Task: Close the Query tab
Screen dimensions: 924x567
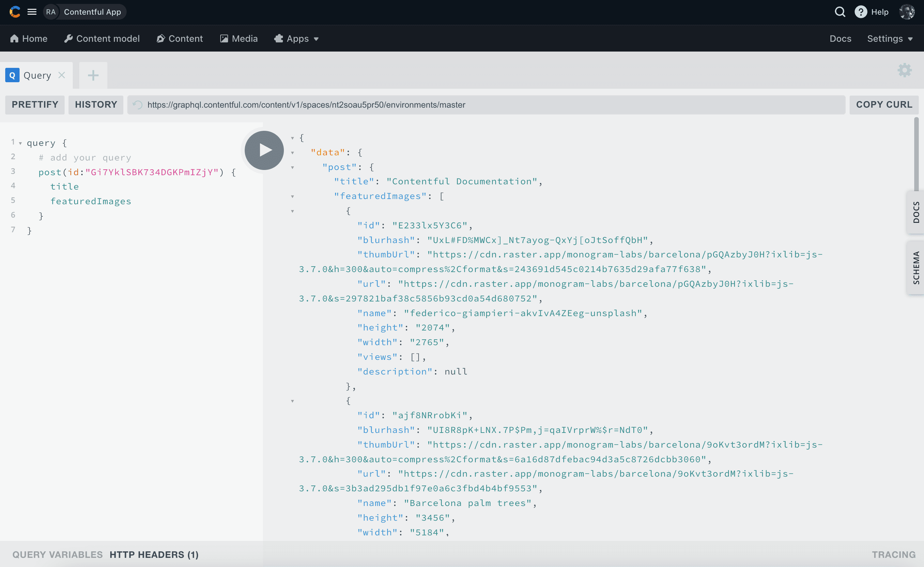Action: [x=62, y=75]
